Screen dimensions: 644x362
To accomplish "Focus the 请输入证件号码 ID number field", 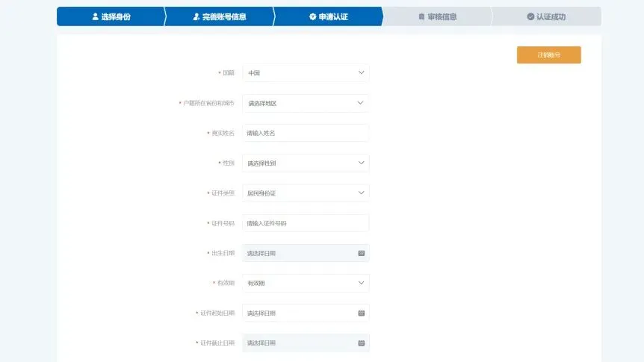I will [306, 223].
